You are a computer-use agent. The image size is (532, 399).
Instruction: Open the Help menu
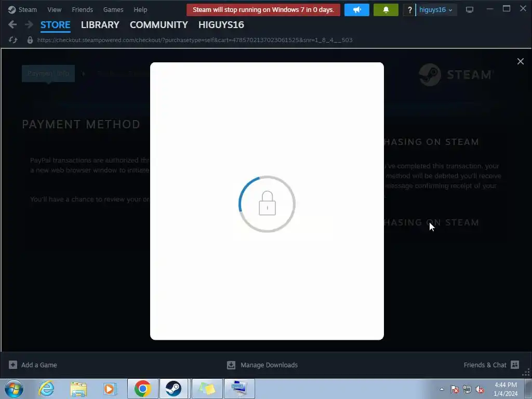[x=140, y=9]
